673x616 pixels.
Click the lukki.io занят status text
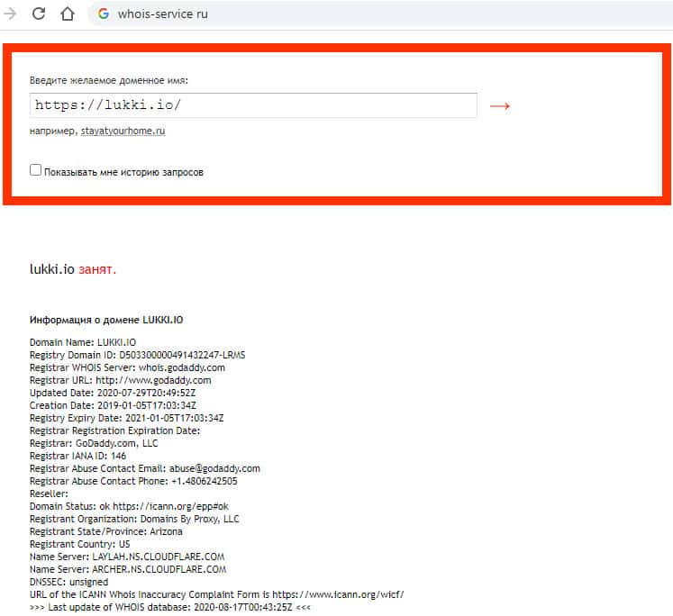[73, 269]
